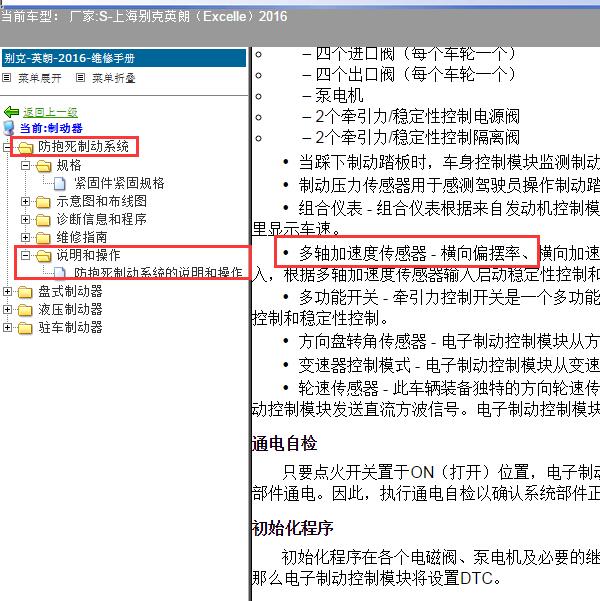Click the 菜单折叠 text button
The height and width of the screenshot is (601, 600).
114,78
